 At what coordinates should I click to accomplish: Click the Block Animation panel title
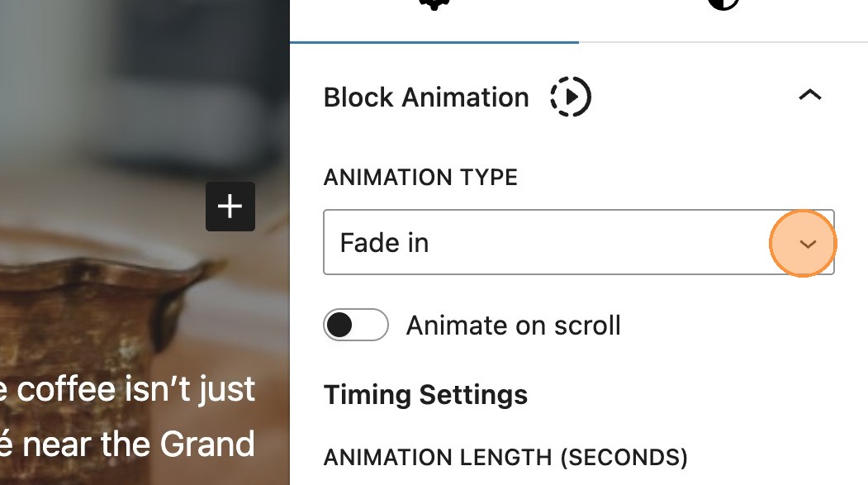click(x=426, y=97)
